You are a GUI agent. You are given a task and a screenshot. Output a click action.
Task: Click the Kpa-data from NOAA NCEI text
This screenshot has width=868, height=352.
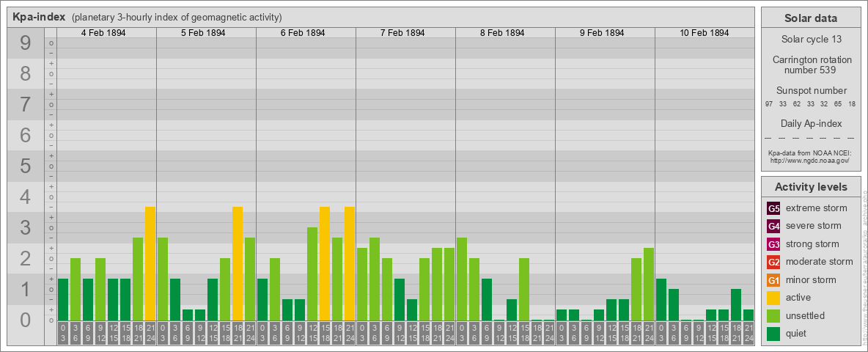[812, 153]
